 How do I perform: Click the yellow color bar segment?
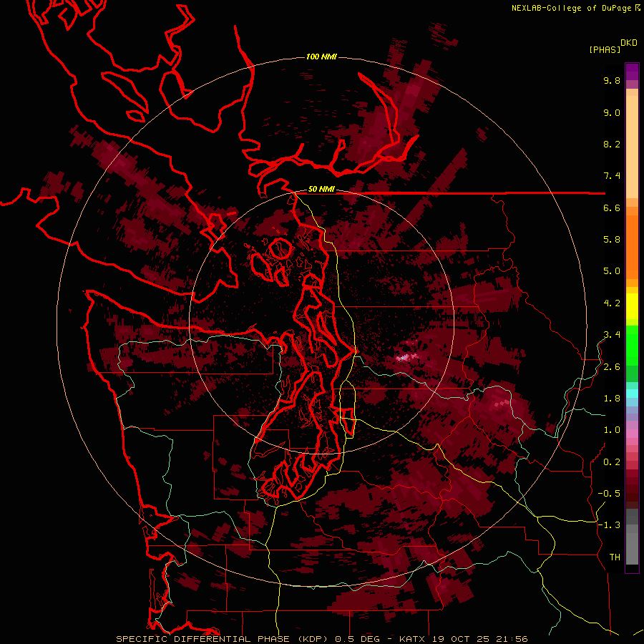[x=632, y=306]
